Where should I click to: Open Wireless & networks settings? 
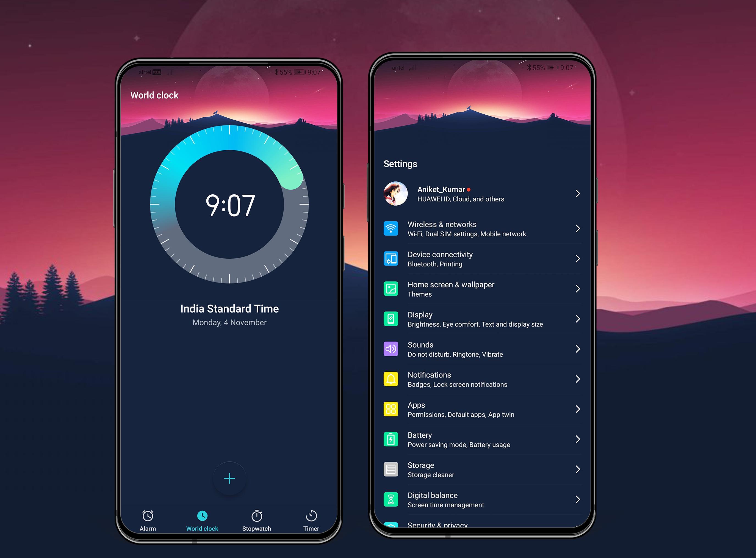tap(481, 229)
